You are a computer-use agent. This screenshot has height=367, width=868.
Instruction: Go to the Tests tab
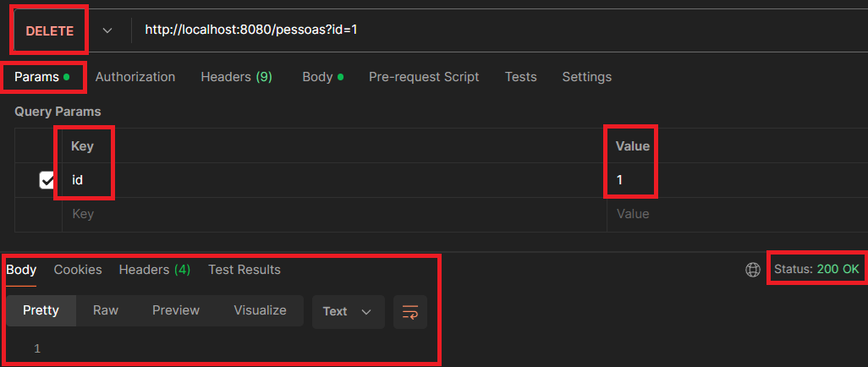click(x=520, y=77)
